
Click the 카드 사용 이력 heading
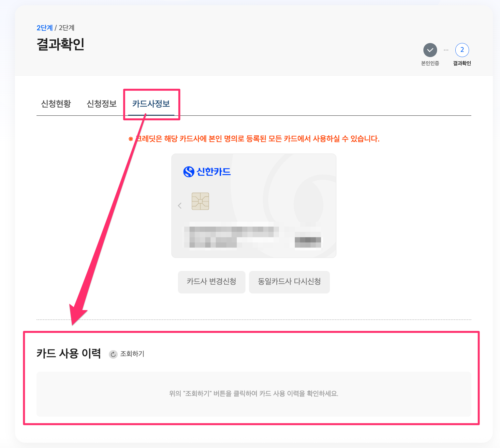69,353
